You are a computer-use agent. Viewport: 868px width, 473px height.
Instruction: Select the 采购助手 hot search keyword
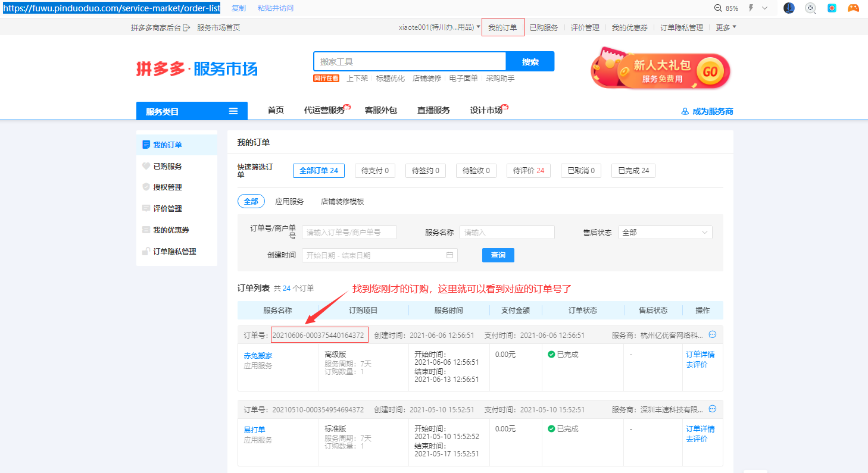(500, 79)
